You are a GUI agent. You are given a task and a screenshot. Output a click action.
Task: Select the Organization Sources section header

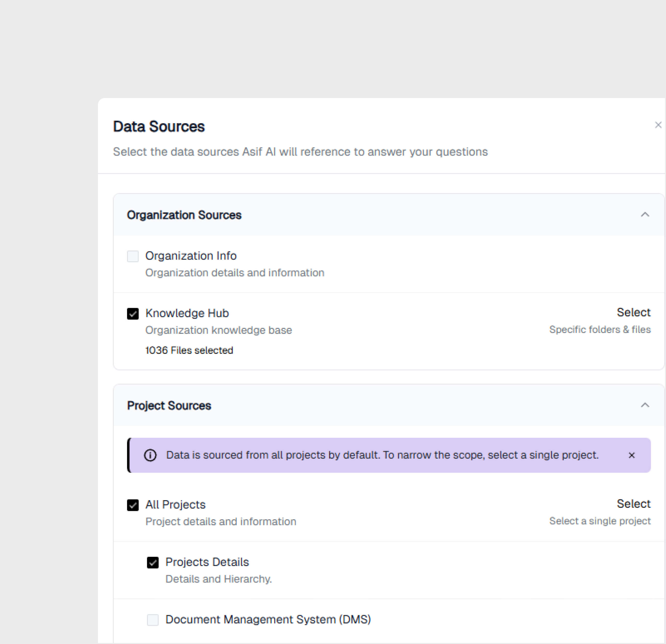tap(184, 215)
